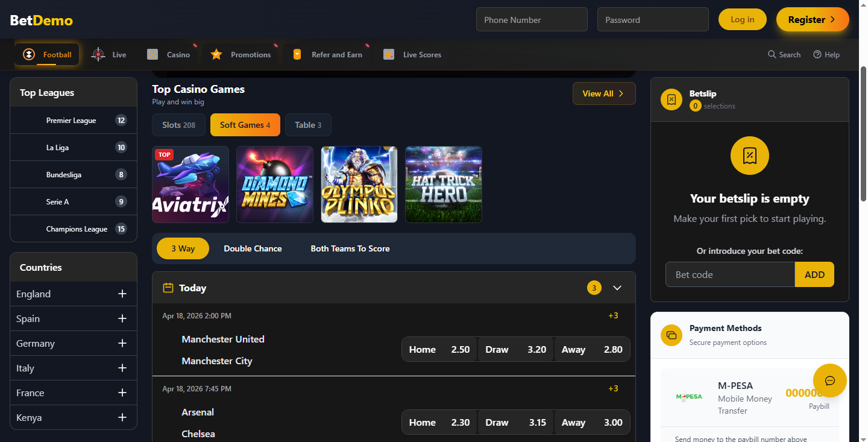This screenshot has height=442, width=868.
Task: Open the Live section icon
Action: click(98, 54)
